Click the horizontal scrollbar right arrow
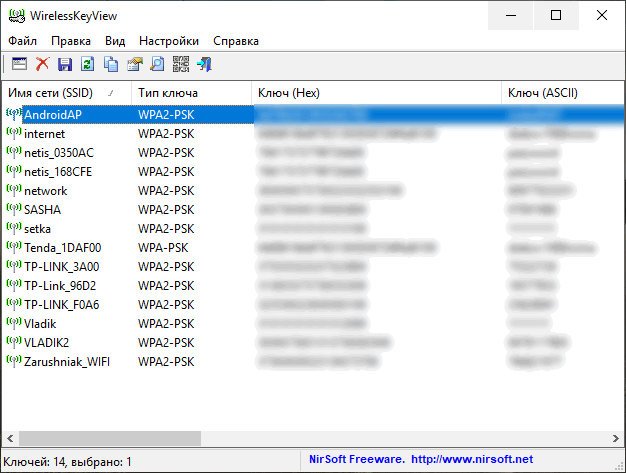Viewport: 626px width, 473px height. [616, 438]
